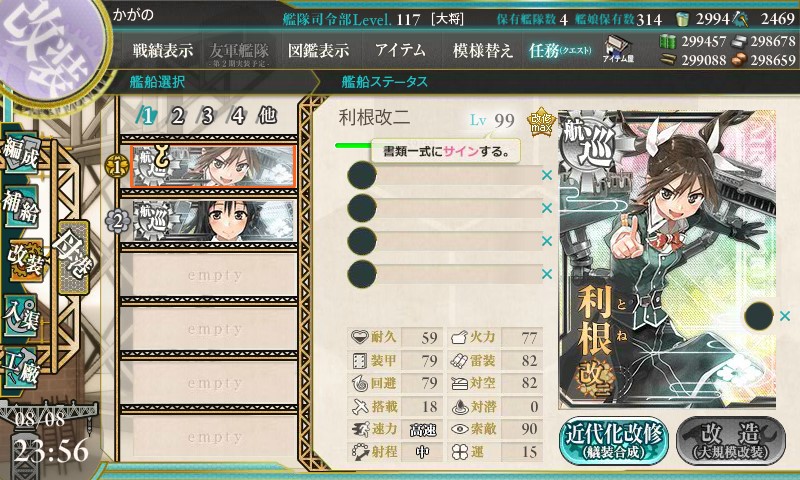
Task: Open 戦績表示 records menu
Action: tap(163, 50)
